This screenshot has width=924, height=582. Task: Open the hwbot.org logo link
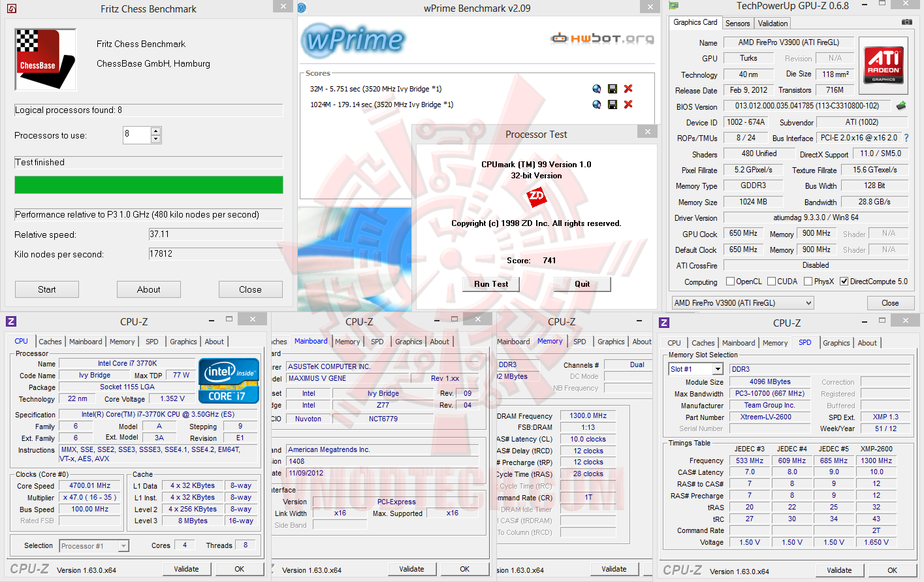tap(602, 39)
